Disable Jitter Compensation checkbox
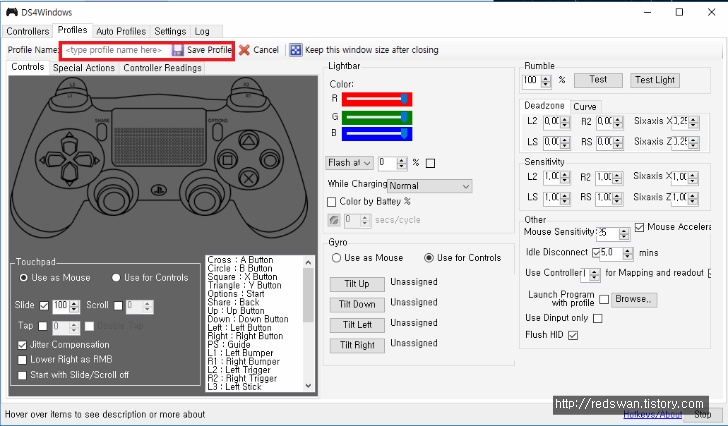 [x=22, y=345]
